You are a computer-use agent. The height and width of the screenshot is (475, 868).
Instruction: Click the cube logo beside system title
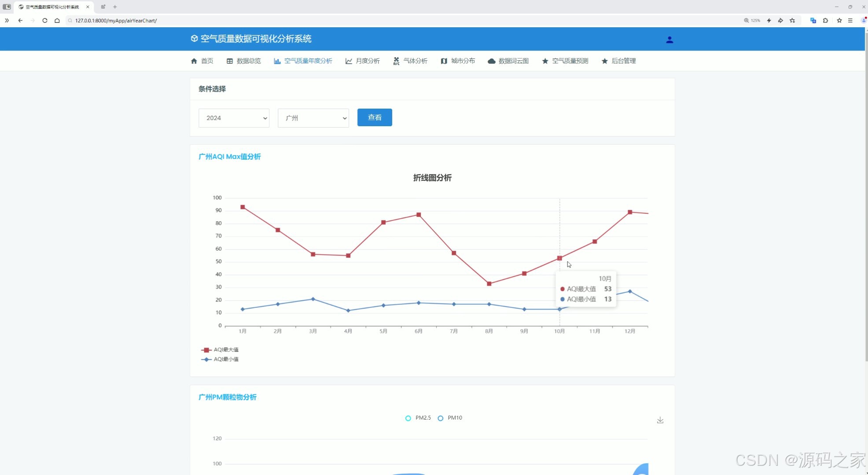tap(194, 39)
